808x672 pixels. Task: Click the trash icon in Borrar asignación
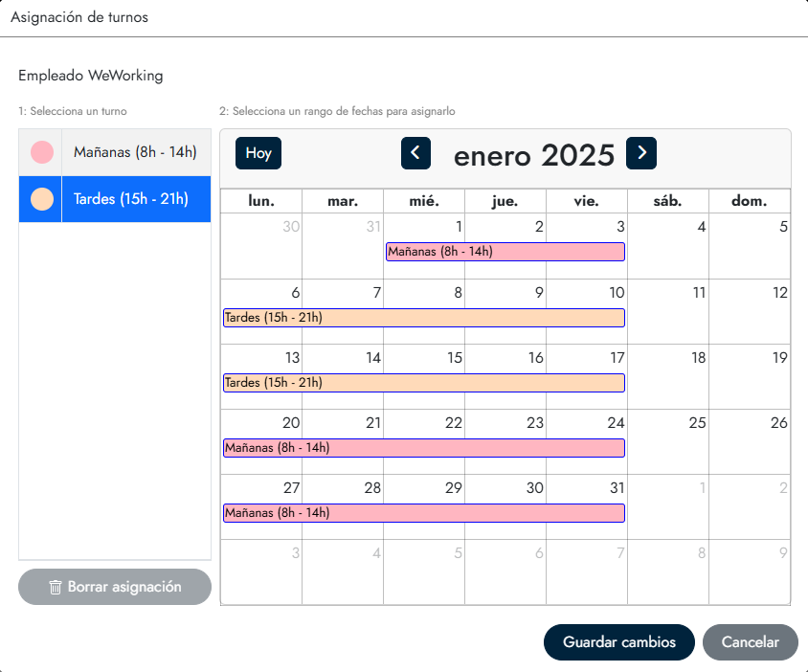[x=56, y=587]
